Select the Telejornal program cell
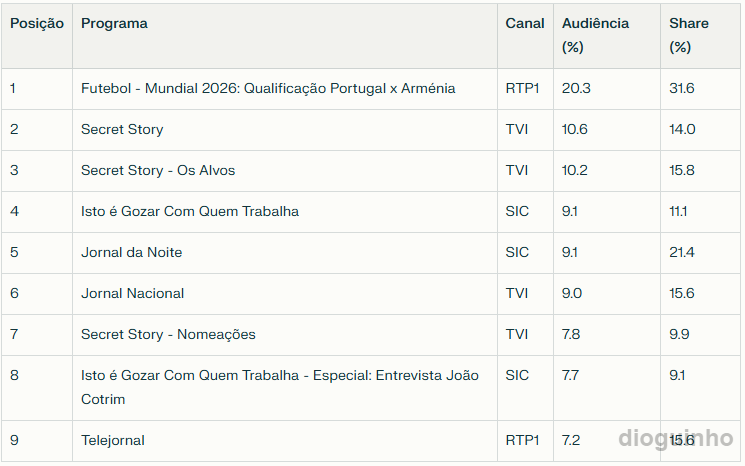Viewport: 745px width, 466px height. click(113, 440)
